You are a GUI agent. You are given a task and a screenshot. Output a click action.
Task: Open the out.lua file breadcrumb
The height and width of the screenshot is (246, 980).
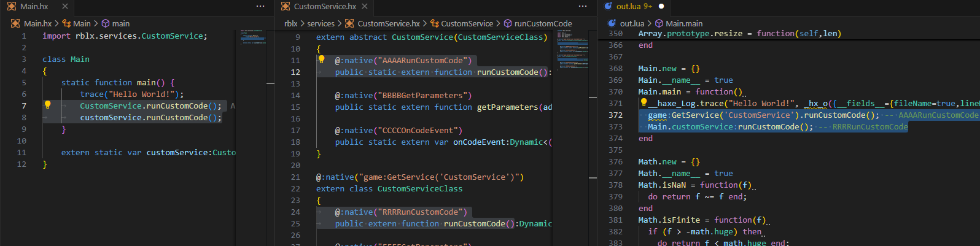point(626,23)
